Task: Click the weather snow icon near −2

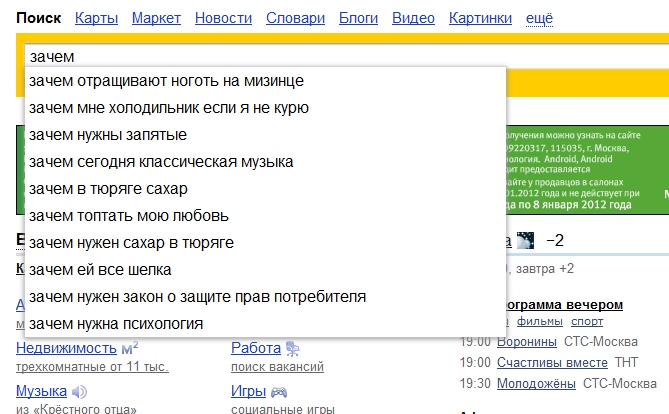Action: pos(525,241)
